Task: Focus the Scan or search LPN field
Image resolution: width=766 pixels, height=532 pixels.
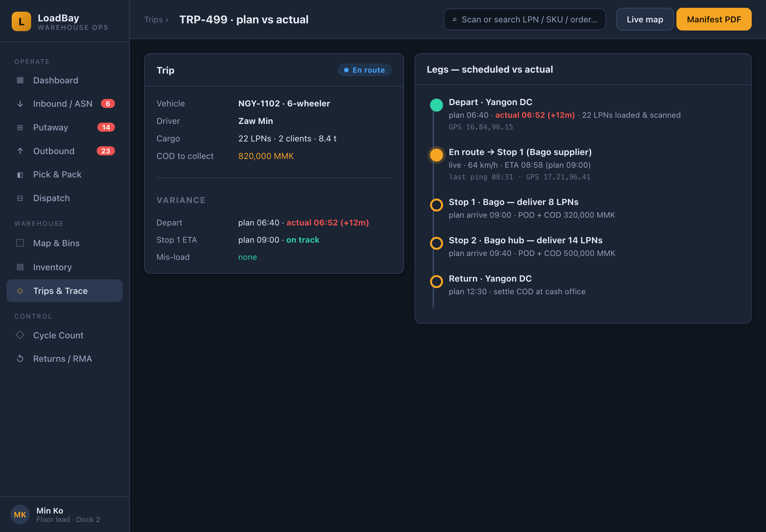Action: [x=525, y=19]
